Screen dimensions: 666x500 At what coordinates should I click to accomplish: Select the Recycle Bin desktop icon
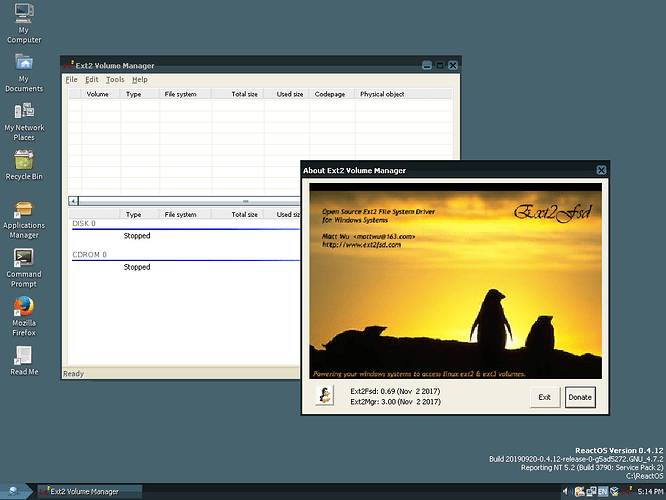click(x=24, y=165)
